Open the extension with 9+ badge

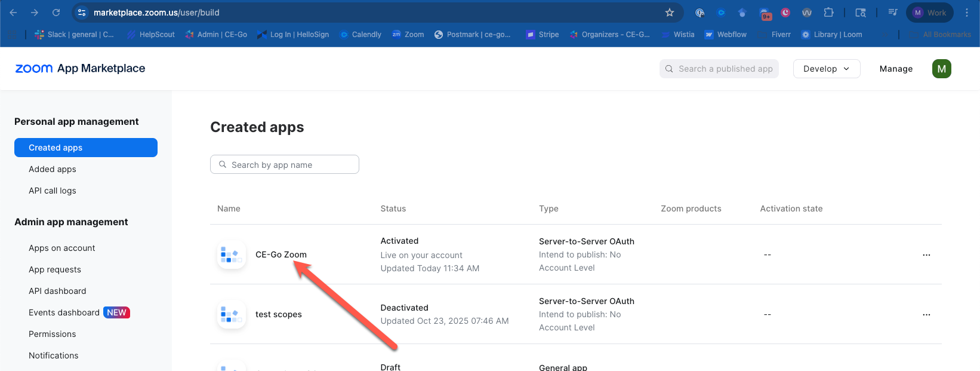tap(765, 13)
